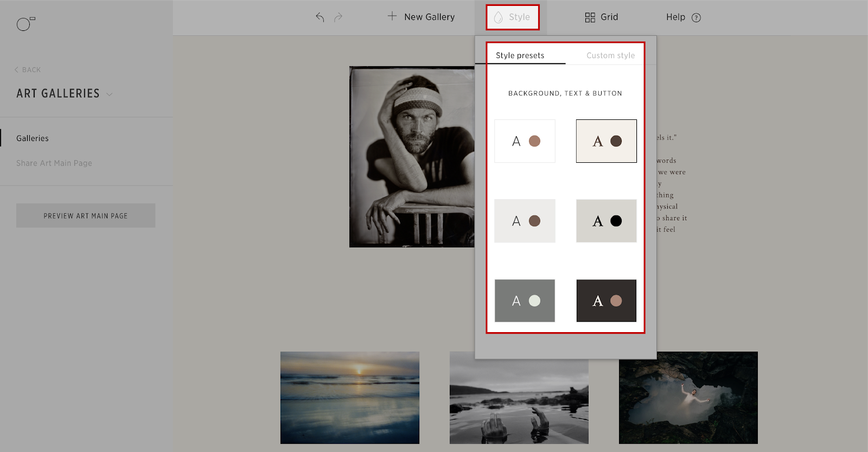Click the undo arrow icon
Viewport: 868px width, 452px height.
pos(320,17)
